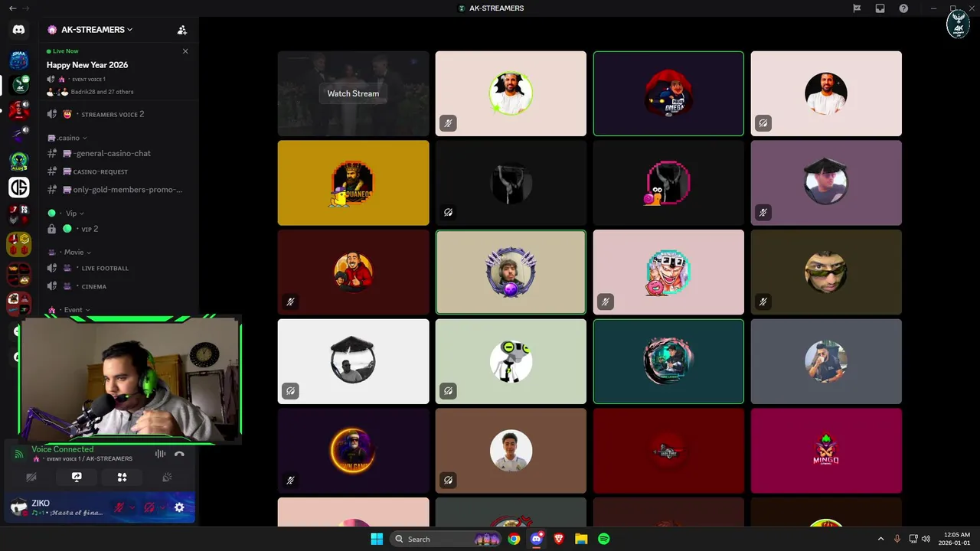This screenshot has height=551, width=980.
Task: Open the help question mark icon
Action: coord(903,8)
